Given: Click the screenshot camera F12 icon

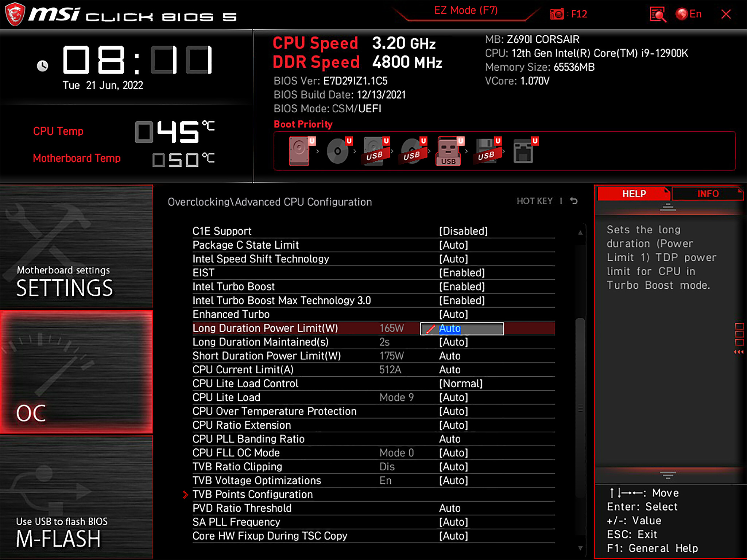Looking at the screenshot, I should (557, 14).
